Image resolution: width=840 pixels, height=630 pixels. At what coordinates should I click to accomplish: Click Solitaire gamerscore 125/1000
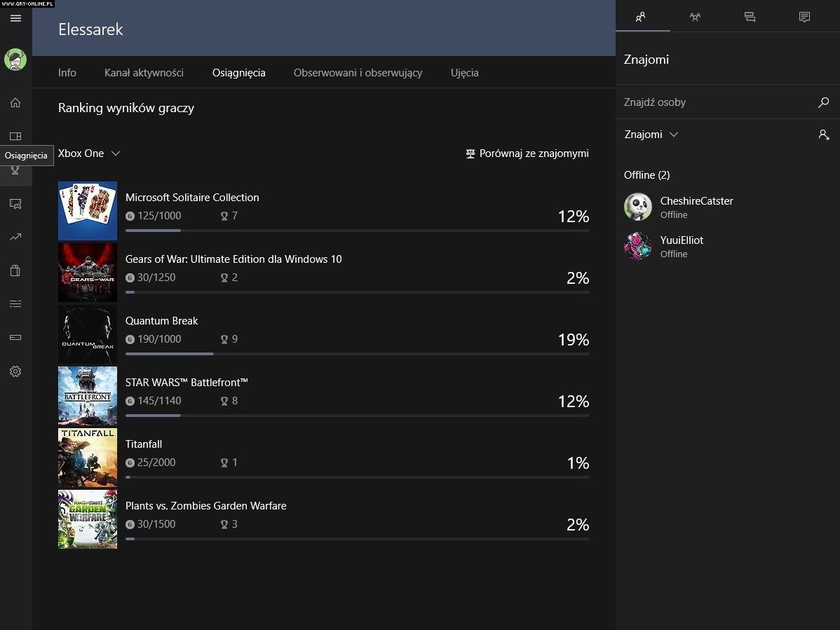point(159,216)
